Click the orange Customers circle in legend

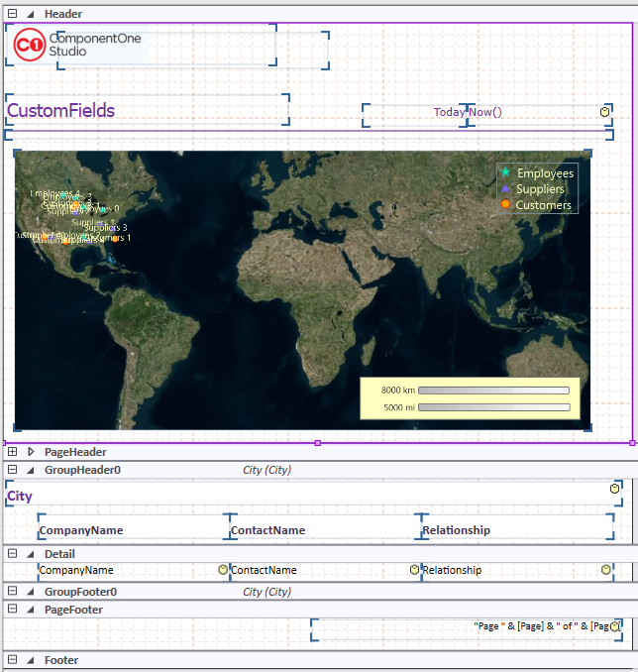pos(505,204)
